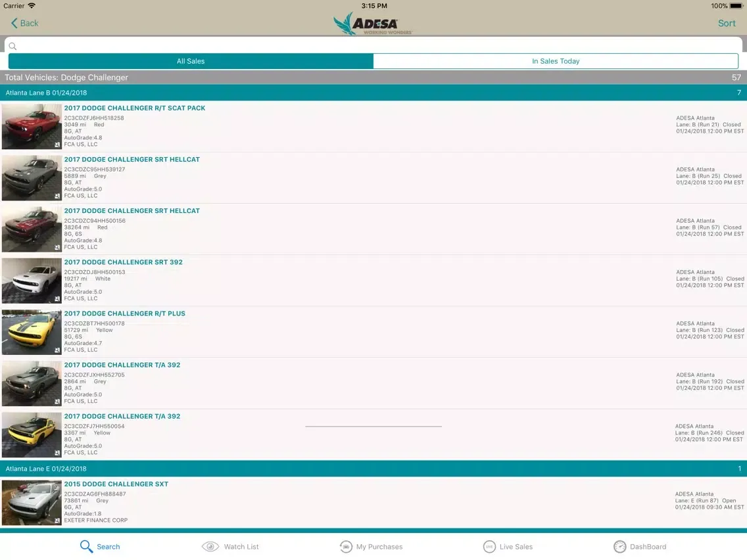Switch to In Sales Today tab

coord(556,61)
